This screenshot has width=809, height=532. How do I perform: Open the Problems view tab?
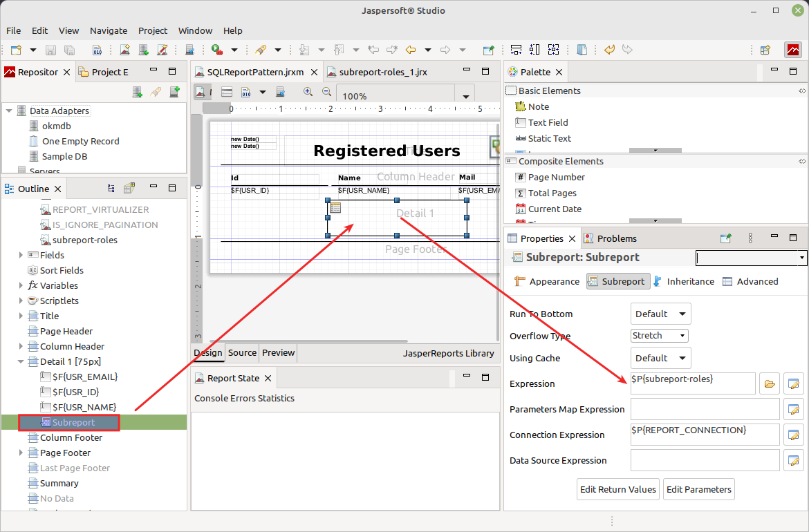point(611,238)
